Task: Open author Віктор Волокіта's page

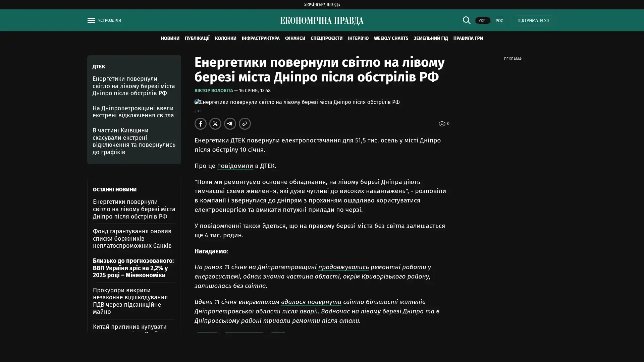Action: [213, 90]
